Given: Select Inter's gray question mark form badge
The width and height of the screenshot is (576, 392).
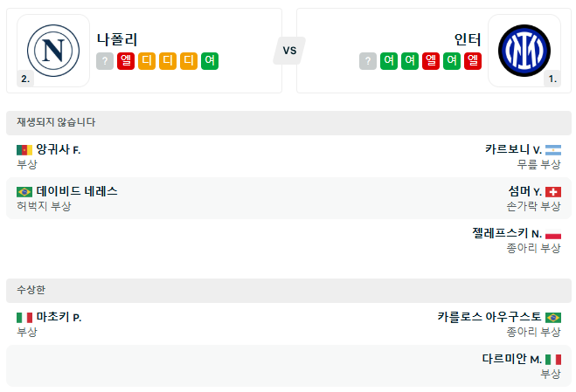Looking at the screenshot, I should point(368,61).
